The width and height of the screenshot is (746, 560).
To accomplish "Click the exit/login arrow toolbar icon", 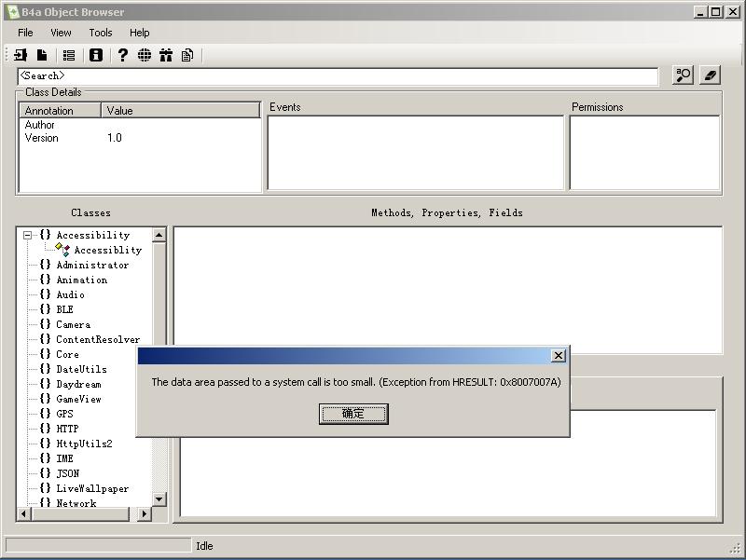I will pos(21,55).
